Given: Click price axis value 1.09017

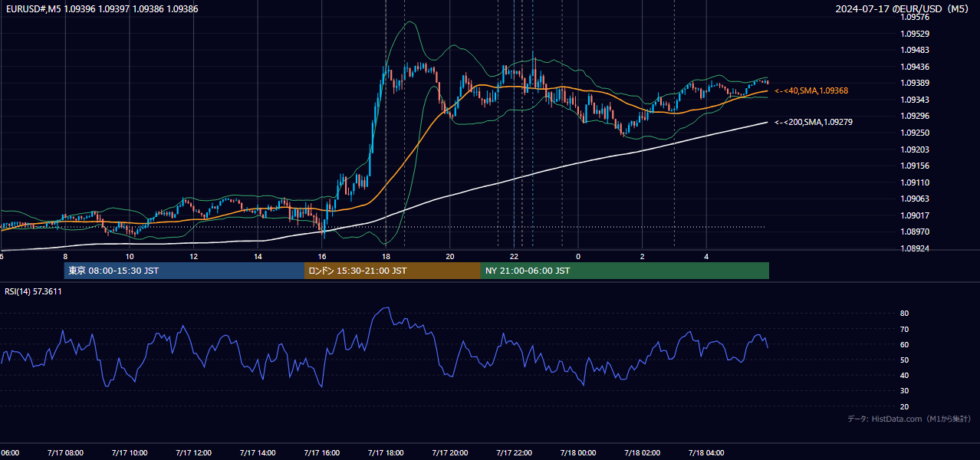Looking at the screenshot, I should click(915, 215).
